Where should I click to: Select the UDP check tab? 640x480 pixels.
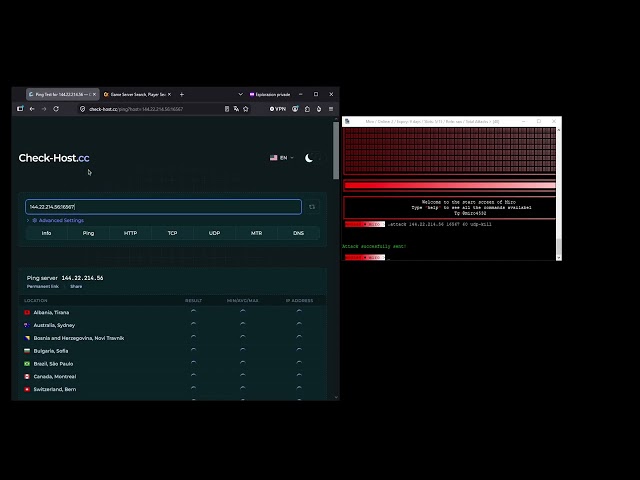click(215, 233)
